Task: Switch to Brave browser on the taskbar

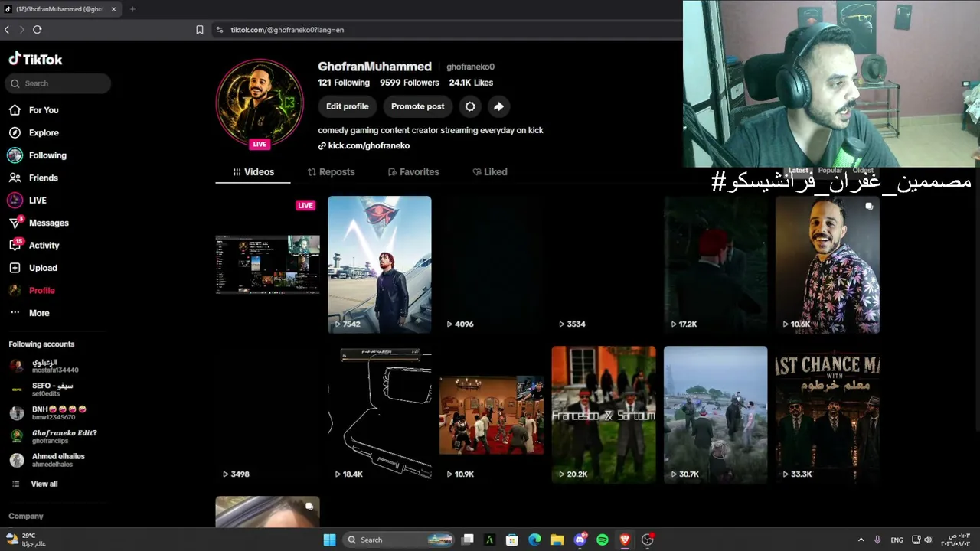Action: [625, 540]
